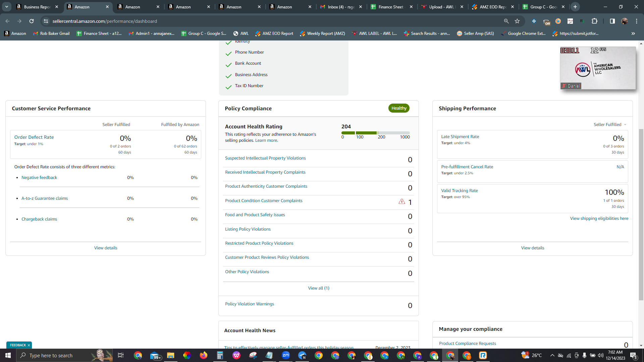Show hidden system tray icons

click(552, 355)
